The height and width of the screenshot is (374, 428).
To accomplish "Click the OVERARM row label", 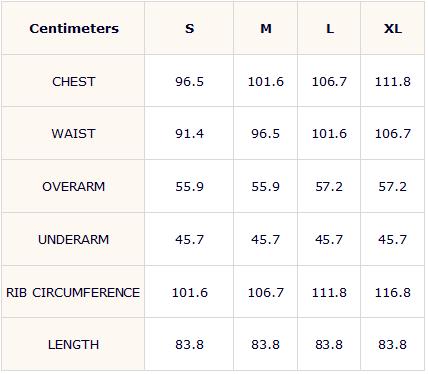I will click(73, 186).
